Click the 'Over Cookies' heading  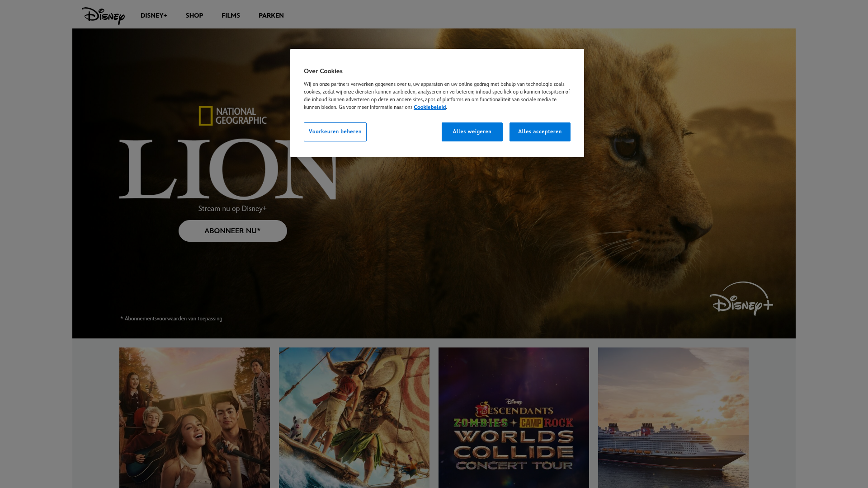[323, 71]
